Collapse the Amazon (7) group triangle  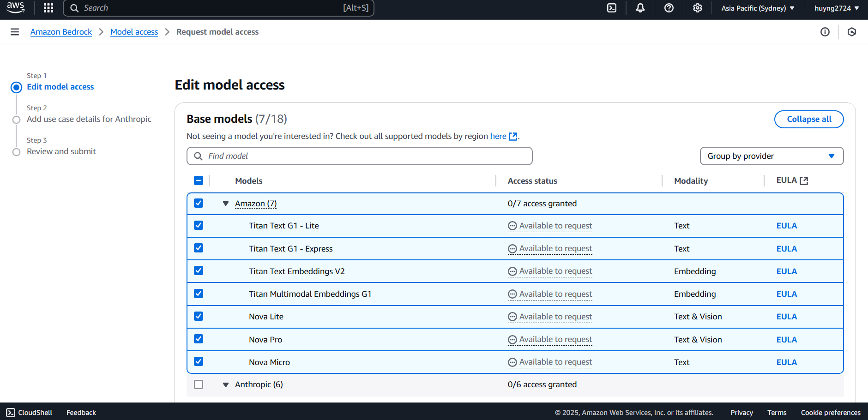point(226,204)
